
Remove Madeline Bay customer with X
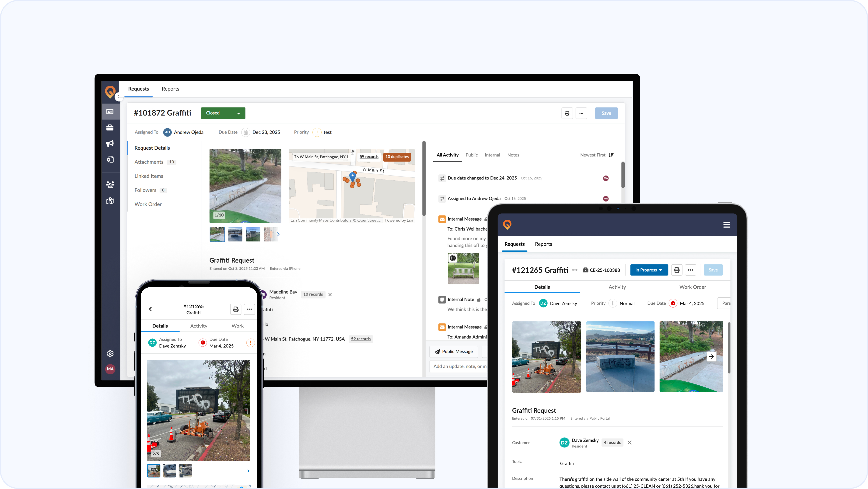click(x=330, y=295)
